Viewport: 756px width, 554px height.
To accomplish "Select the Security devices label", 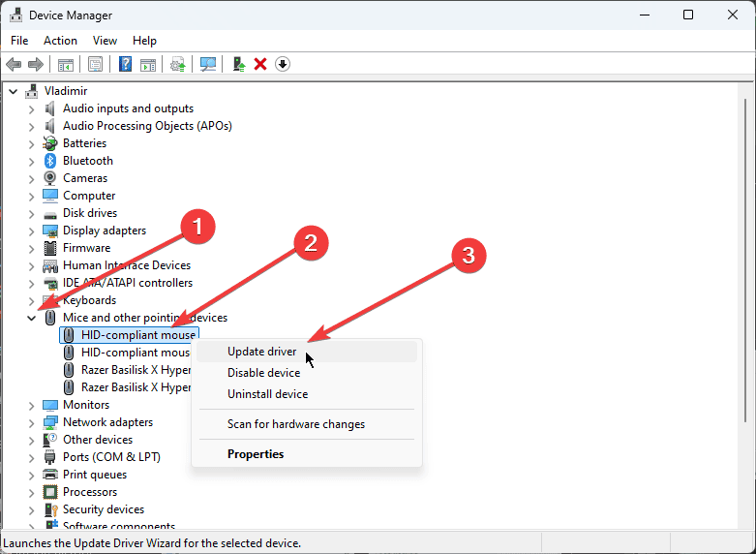I will [104, 509].
